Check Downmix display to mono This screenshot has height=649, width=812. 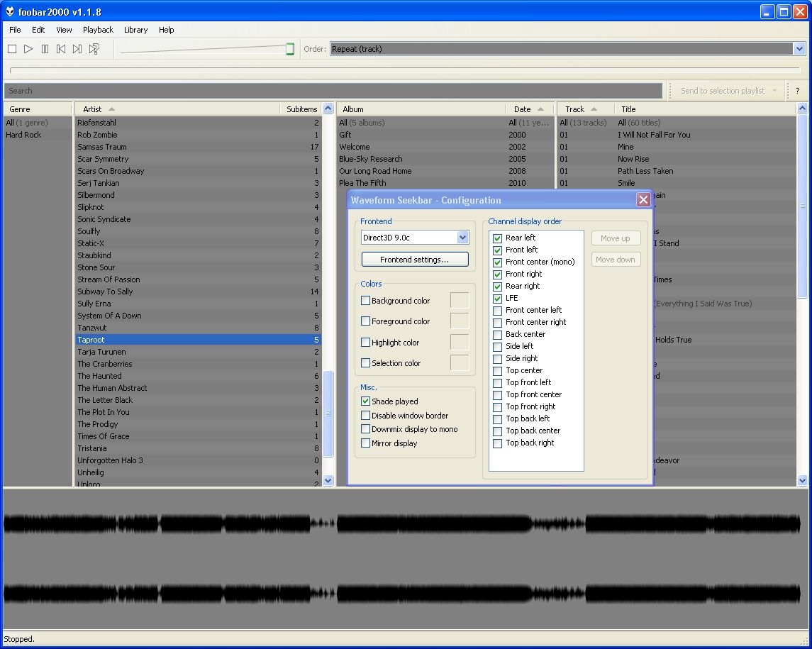tap(366, 429)
